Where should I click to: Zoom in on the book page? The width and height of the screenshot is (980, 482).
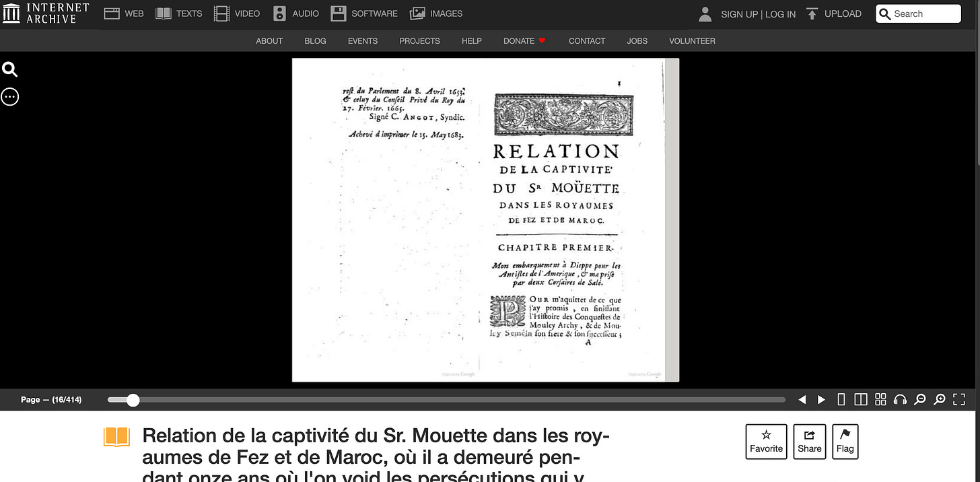[x=939, y=399]
